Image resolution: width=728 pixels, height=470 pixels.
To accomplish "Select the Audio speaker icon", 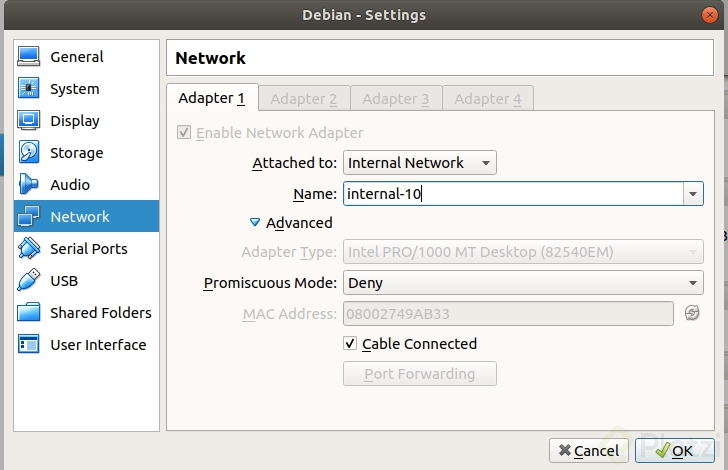I will pyautogui.click(x=29, y=185).
